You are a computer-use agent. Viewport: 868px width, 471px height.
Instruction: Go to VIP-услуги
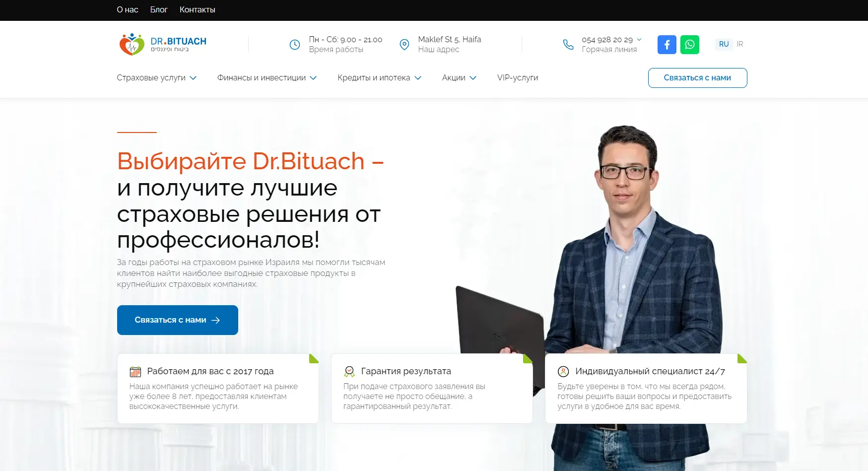coord(518,78)
